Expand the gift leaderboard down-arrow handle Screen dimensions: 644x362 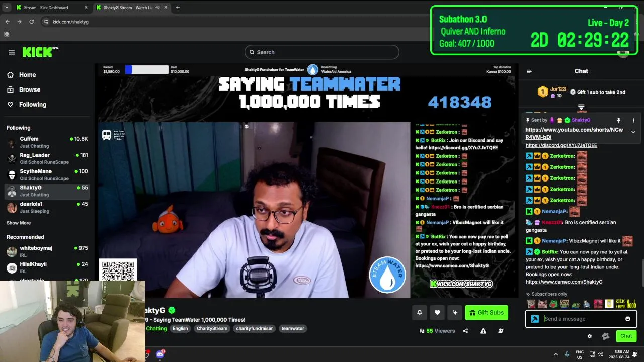581,107
